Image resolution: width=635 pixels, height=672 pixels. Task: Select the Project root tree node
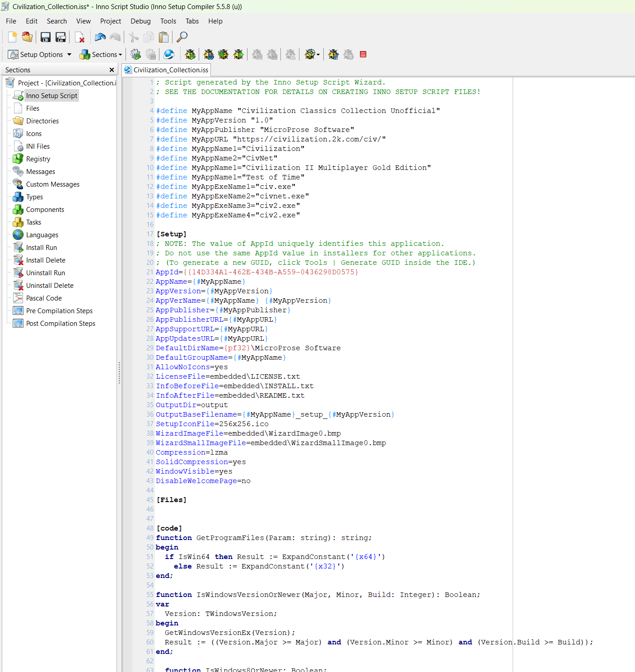click(x=67, y=83)
